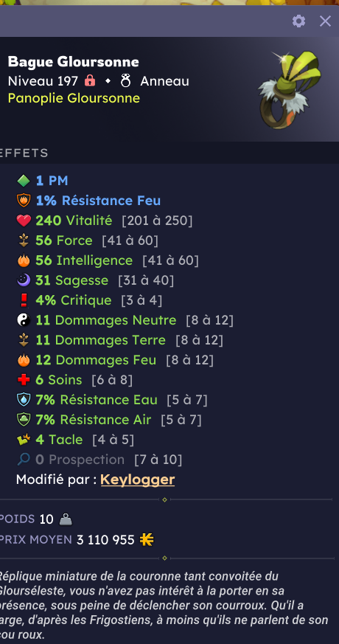Viewport: 339px width, 644px height.
Task: Click the Prospection magnifier icon
Action: tap(24, 459)
